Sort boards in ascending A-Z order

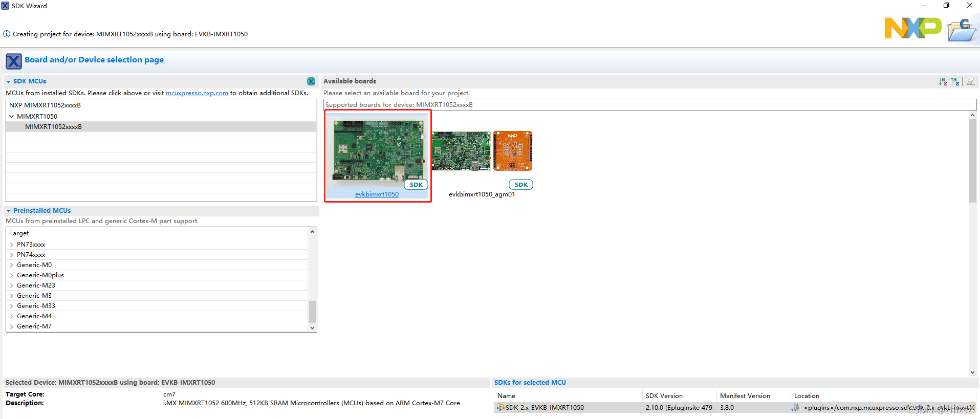coord(943,81)
